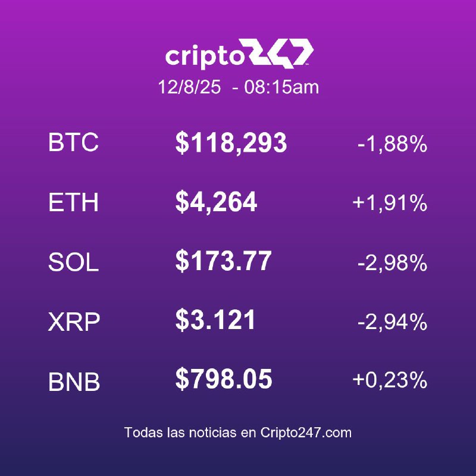
Task: Click the Bitcoin price $118,293
Action: (x=231, y=143)
